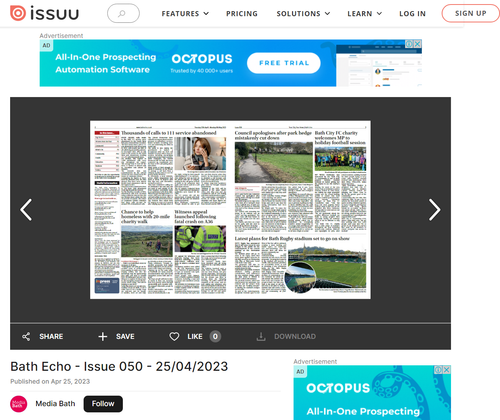Go to previous page with left arrow
Screen dimensions: 500x420
26,210
